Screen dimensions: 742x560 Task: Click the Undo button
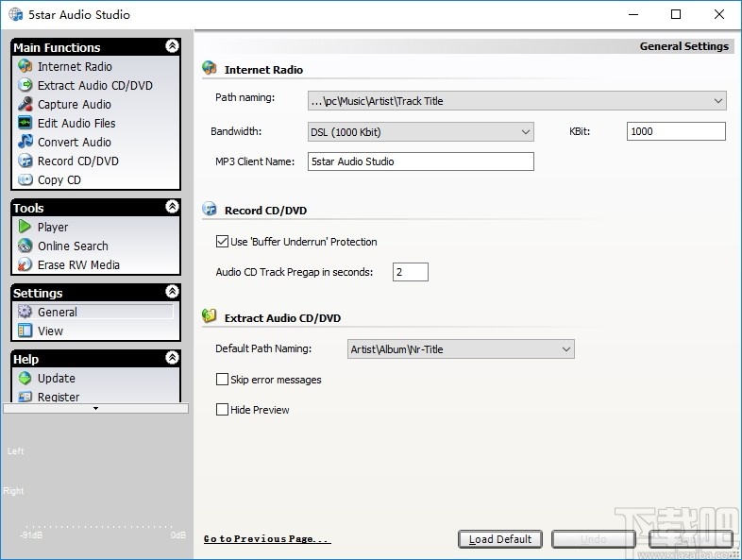tap(594, 539)
